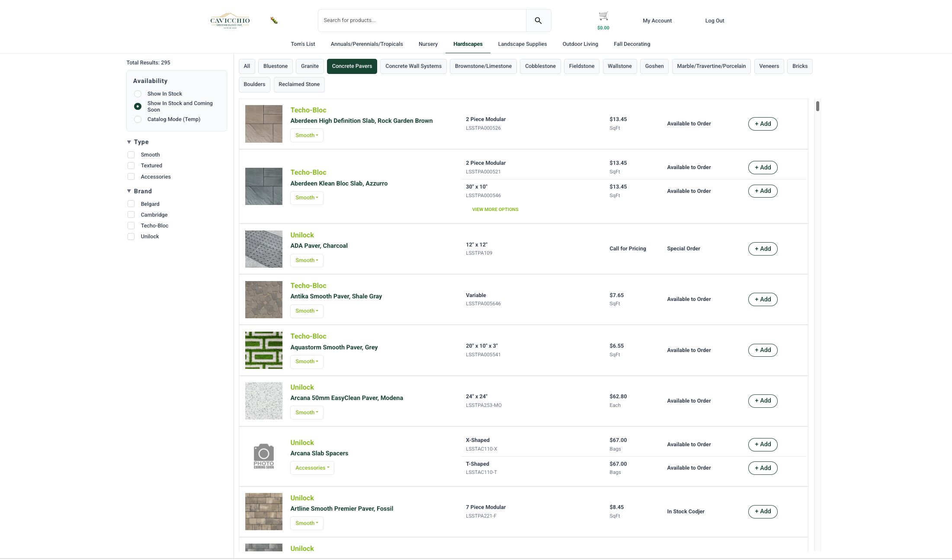Open Smooth dropdown for Aquastorm Smooth Paver
This screenshot has height=560, width=952.
click(307, 362)
